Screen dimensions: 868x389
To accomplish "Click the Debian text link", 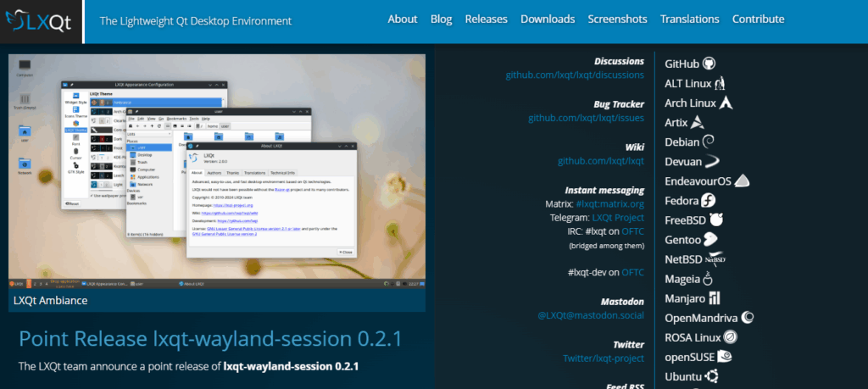I will click(x=682, y=142).
